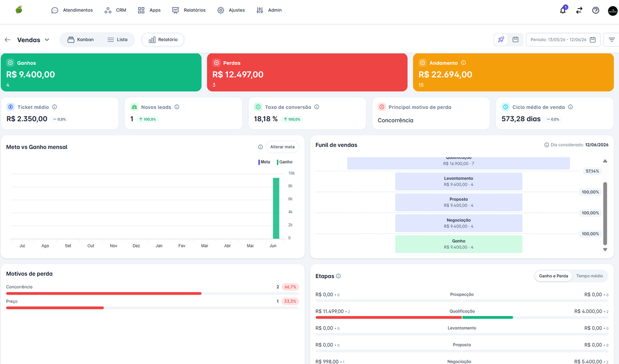Click the calendar icon beside rocket

point(515,40)
